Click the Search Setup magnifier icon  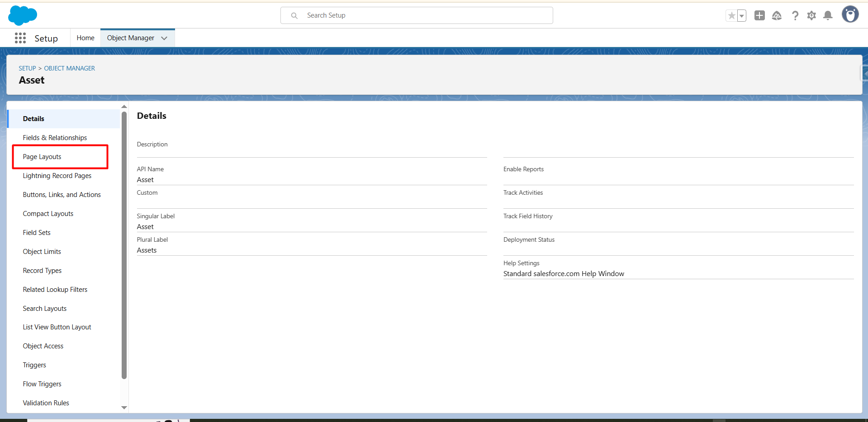(x=294, y=15)
